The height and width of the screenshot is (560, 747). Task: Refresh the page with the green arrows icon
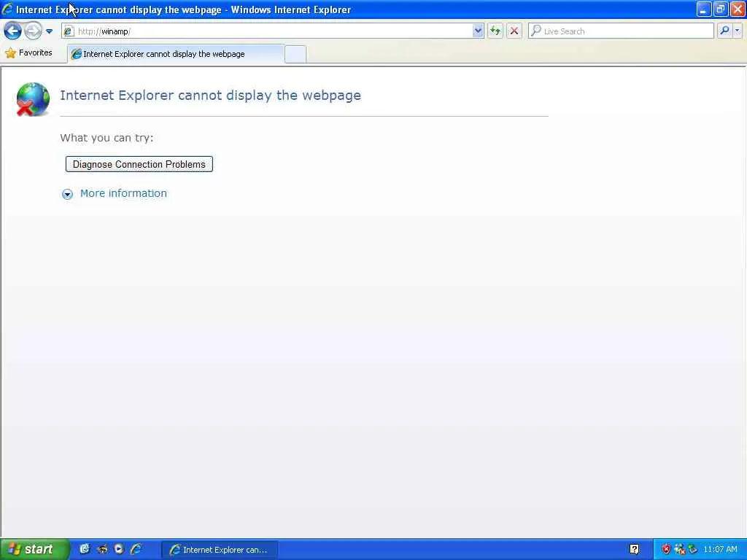click(x=495, y=31)
